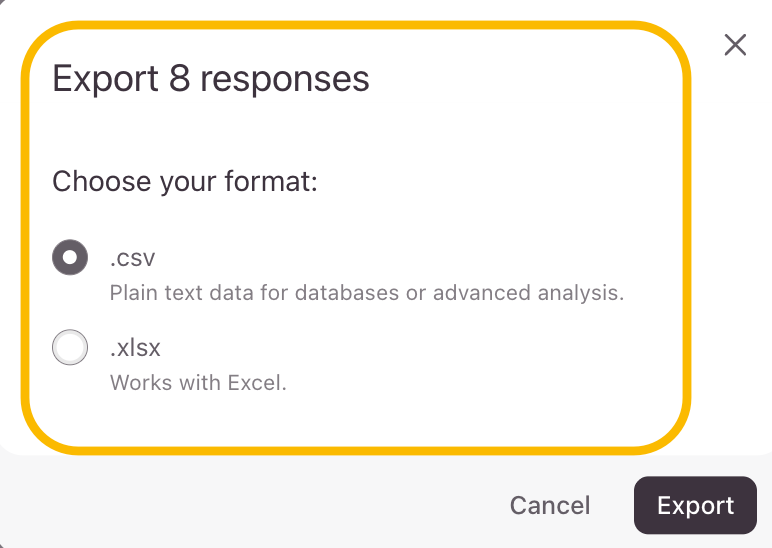Image resolution: width=772 pixels, height=548 pixels.
Task: Click the "Works with Excel." description
Action: point(198,382)
